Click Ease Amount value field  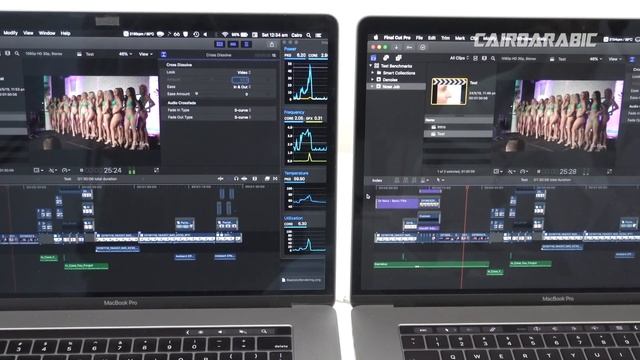pos(246,94)
